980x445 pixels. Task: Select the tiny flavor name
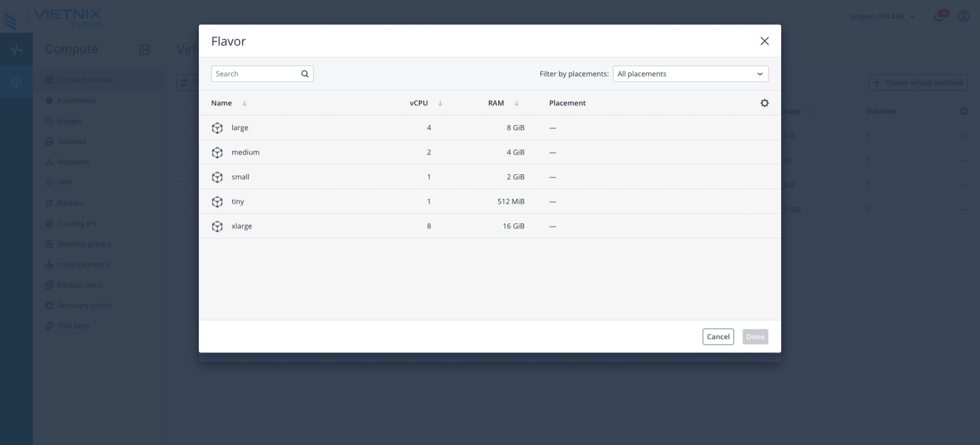(238, 201)
